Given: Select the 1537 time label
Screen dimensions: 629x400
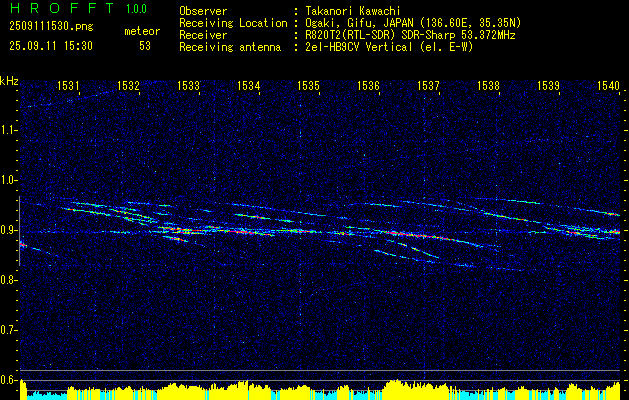Looking at the screenshot, I should click(428, 85).
